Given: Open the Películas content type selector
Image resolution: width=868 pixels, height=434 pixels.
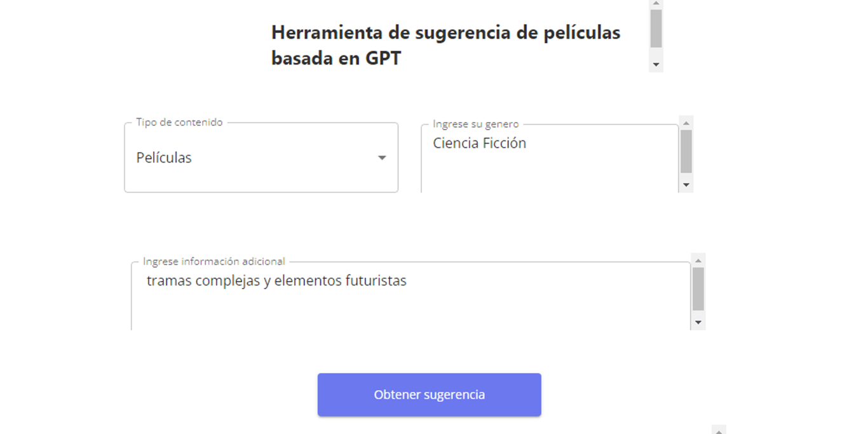Looking at the screenshot, I should coord(261,158).
